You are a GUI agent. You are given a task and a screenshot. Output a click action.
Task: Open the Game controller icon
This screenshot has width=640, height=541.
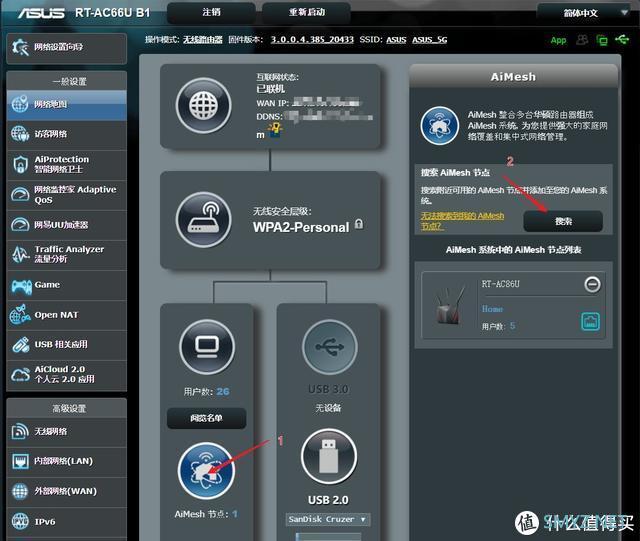pos(21,285)
